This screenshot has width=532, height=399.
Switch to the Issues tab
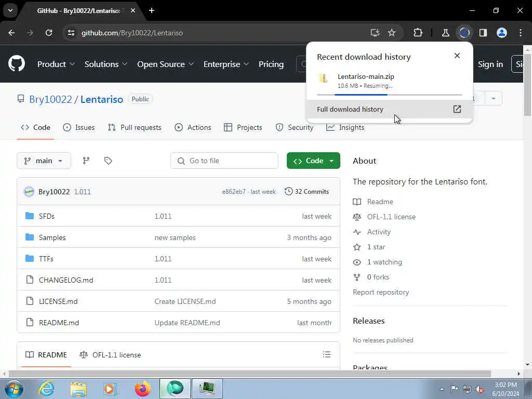[79, 128]
